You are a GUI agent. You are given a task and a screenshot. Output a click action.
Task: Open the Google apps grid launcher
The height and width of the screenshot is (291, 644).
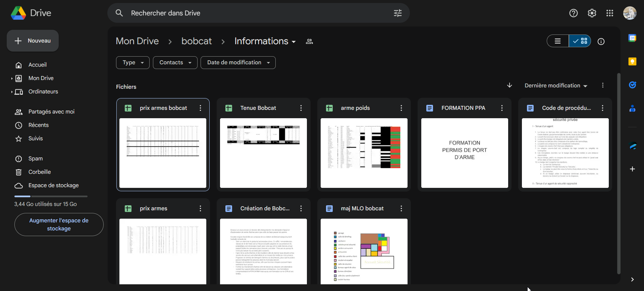609,13
